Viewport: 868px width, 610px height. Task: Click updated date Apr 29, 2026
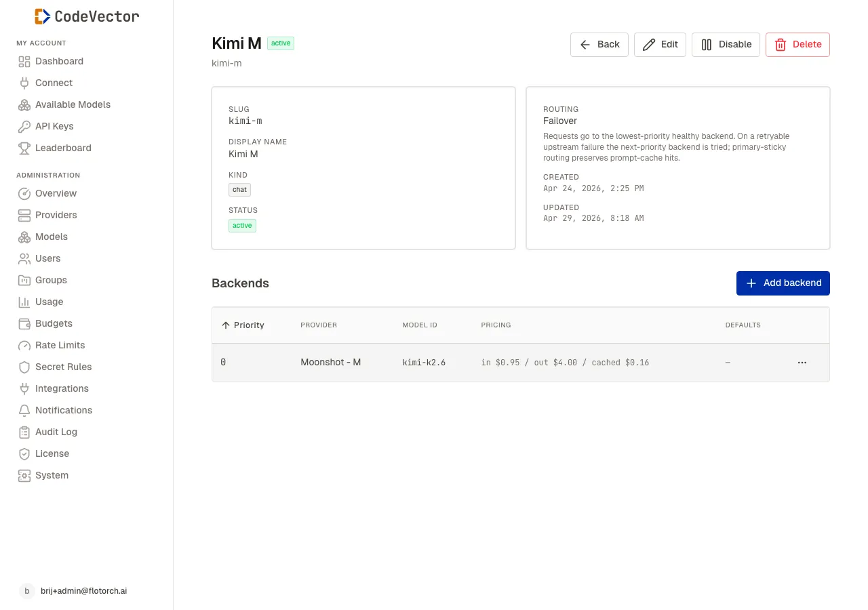(593, 219)
